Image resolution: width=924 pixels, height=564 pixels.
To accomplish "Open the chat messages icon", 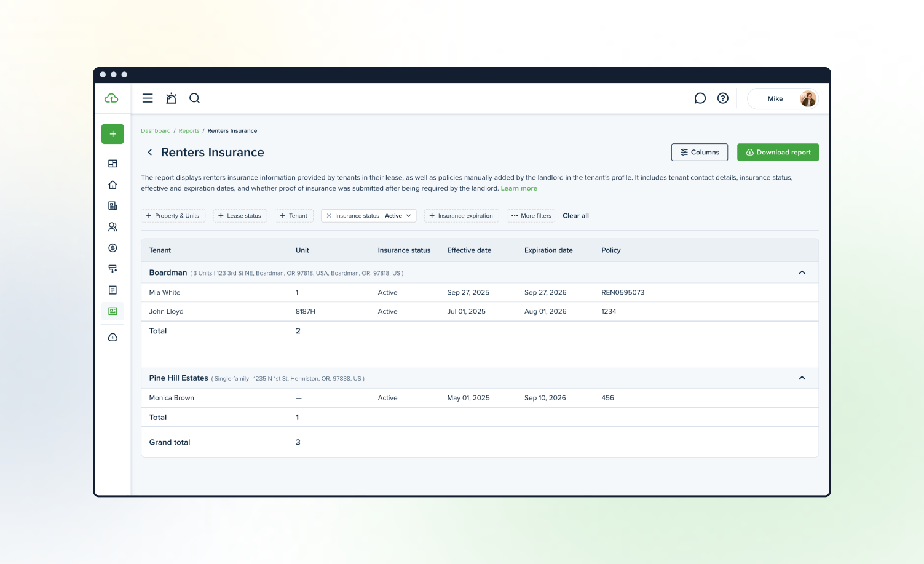I will [x=700, y=98].
